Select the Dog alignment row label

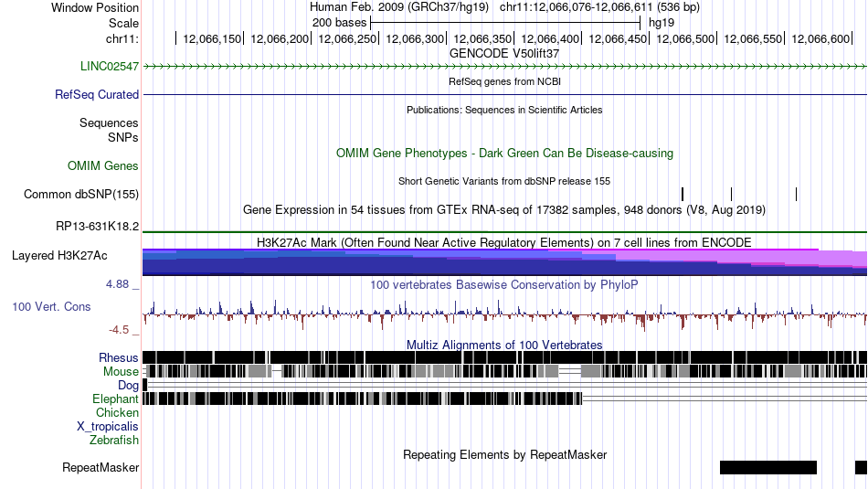tap(128, 386)
